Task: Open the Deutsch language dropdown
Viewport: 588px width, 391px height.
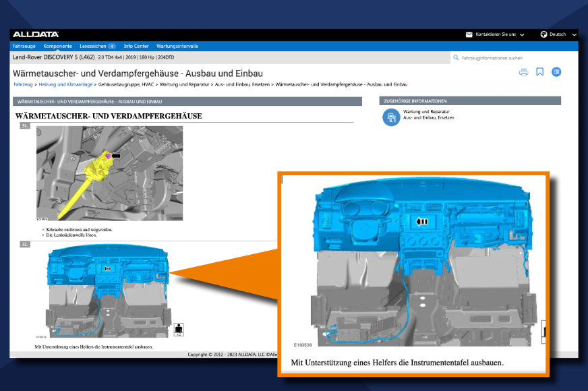Action: (574, 34)
